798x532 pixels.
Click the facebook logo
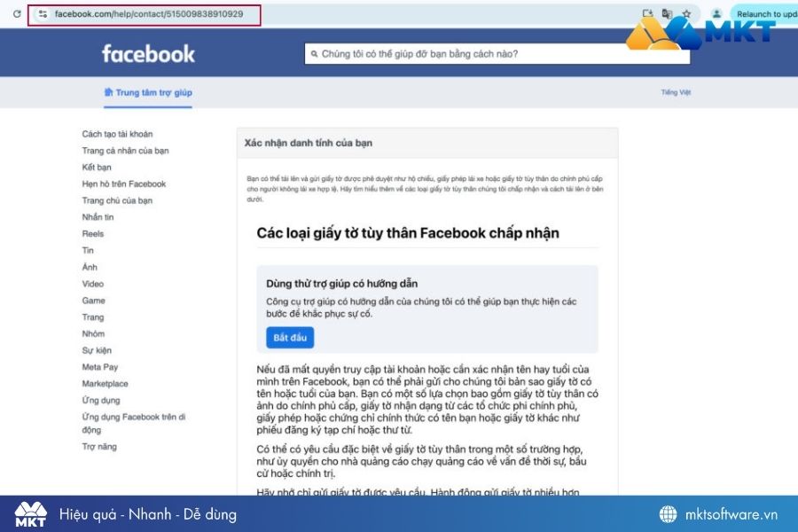tap(148, 54)
